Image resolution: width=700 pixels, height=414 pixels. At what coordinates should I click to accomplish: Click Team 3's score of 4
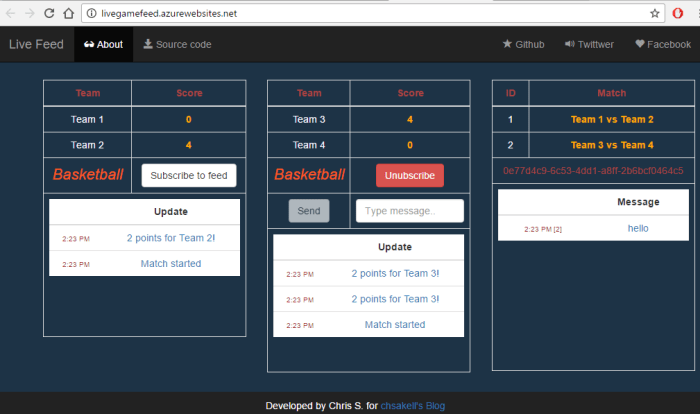(x=410, y=119)
